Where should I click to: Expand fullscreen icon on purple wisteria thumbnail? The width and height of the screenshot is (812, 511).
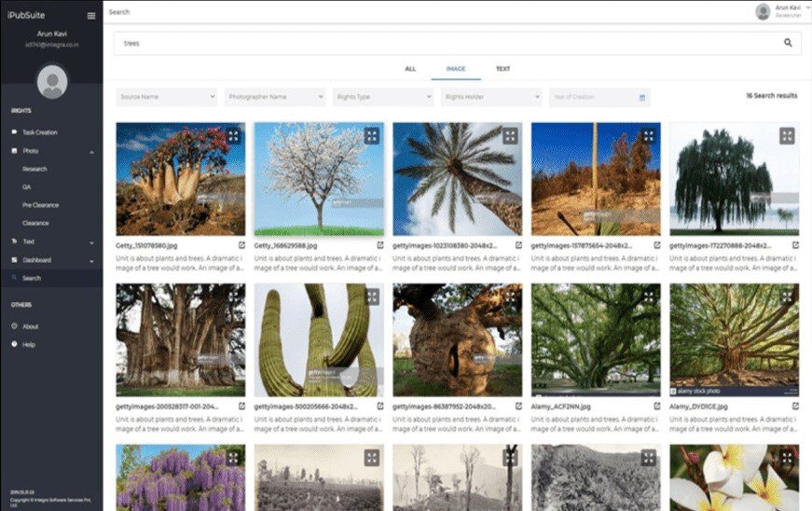tap(234, 458)
